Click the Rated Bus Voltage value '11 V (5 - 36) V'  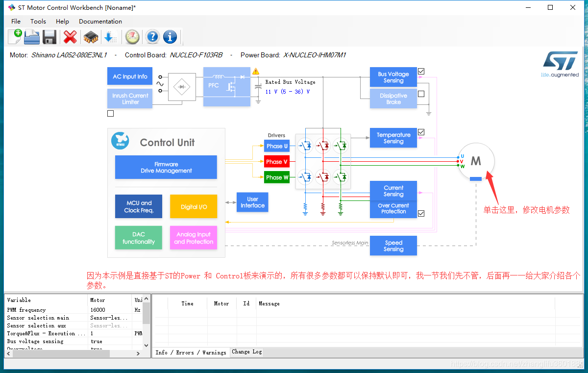288,92
